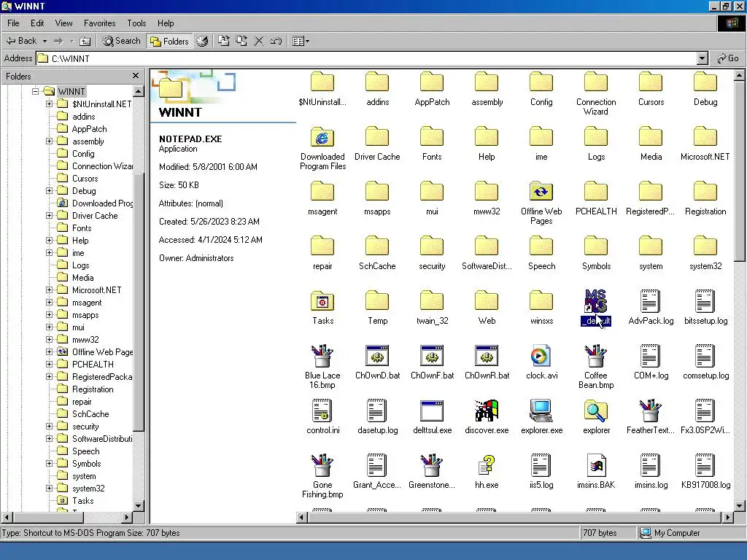Expand the $NtUninstall.NET tree node
The width and height of the screenshot is (747, 560).
49,104
